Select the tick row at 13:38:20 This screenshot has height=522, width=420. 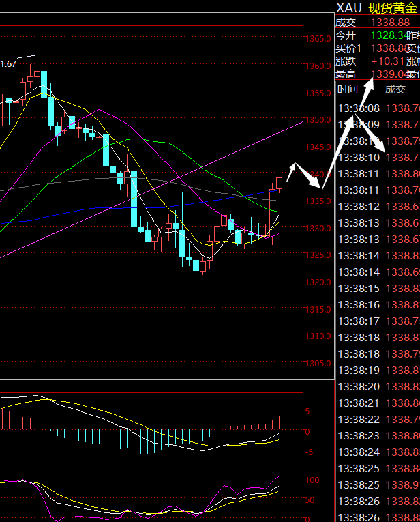[x=379, y=386]
